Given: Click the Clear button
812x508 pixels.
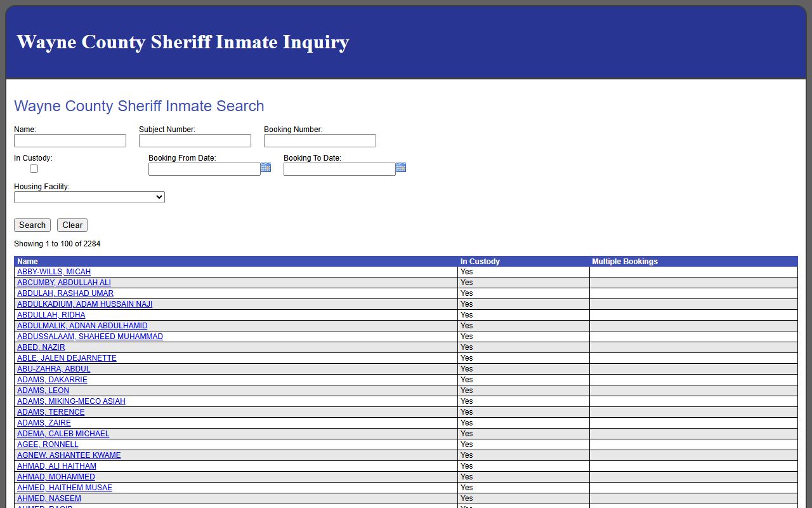Looking at the screenshot, I should click(72, 225).
